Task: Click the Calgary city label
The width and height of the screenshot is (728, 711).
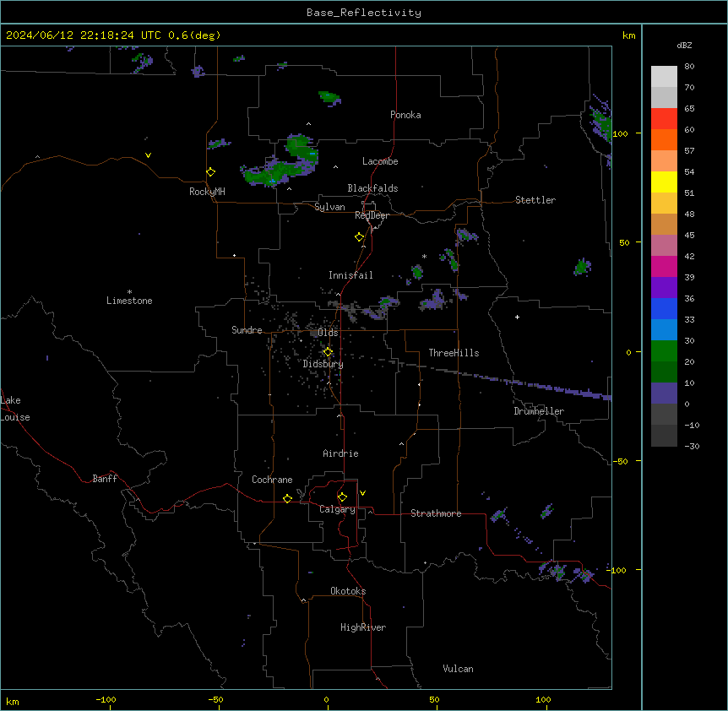Action: pyautogui.click(x=337, y=509)
